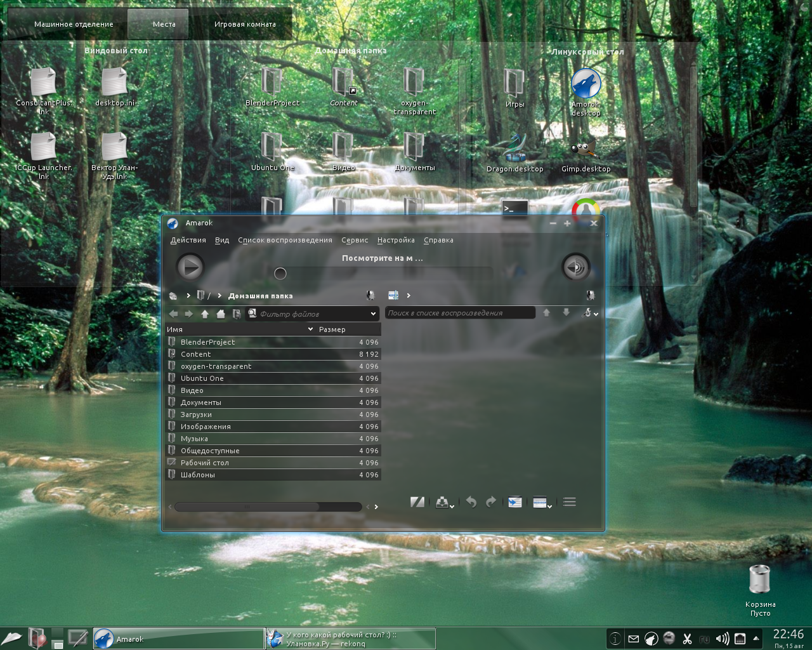The width and height of the screenshot is (812, 650).
Task: Click the volume icon in system tray
Action: [722, 639]
